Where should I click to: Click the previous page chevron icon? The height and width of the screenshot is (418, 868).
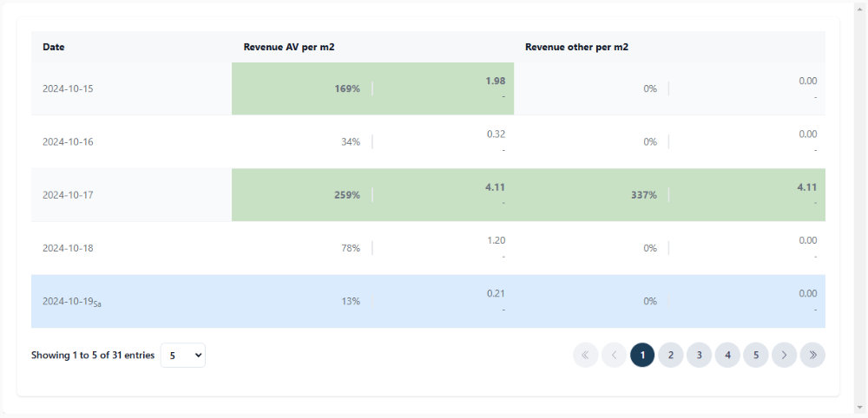click(x=614, y=355)
